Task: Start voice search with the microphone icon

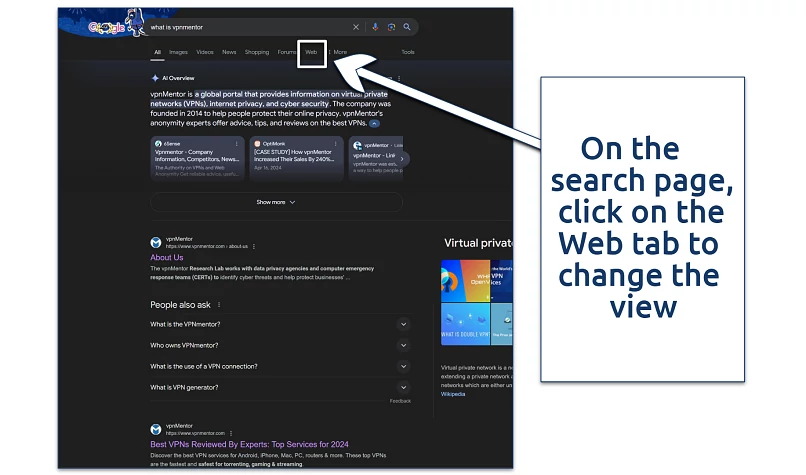Action: click(375, 27)
